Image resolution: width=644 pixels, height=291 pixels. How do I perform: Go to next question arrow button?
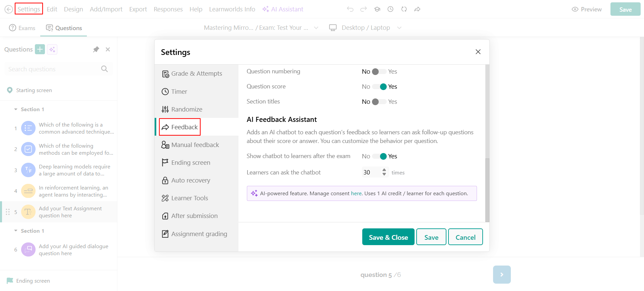pos(502,275)
